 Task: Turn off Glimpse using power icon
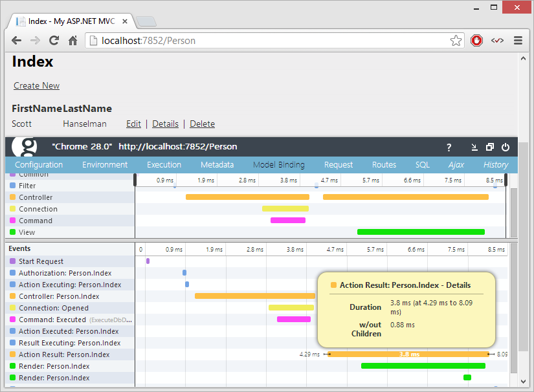(x=506, y=147)
